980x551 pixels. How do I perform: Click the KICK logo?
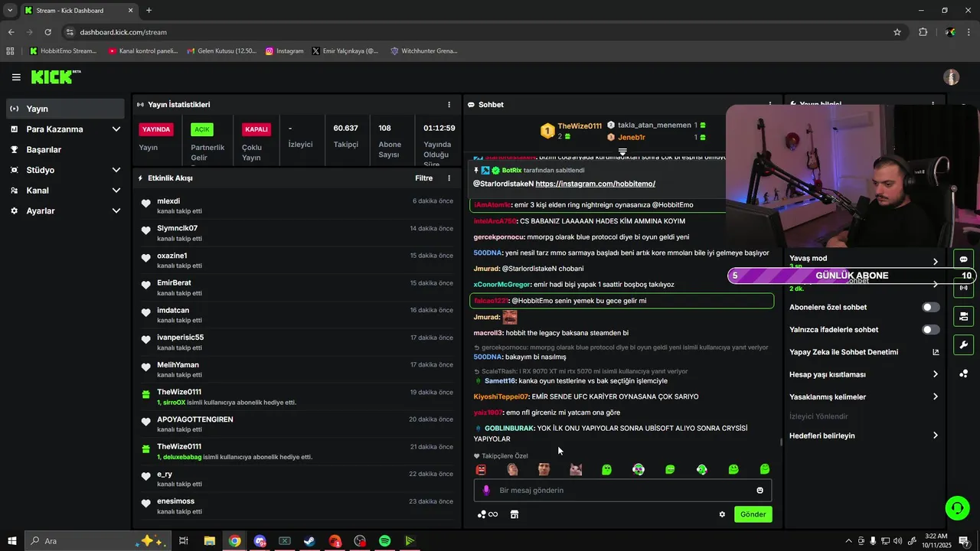[56, 77]
